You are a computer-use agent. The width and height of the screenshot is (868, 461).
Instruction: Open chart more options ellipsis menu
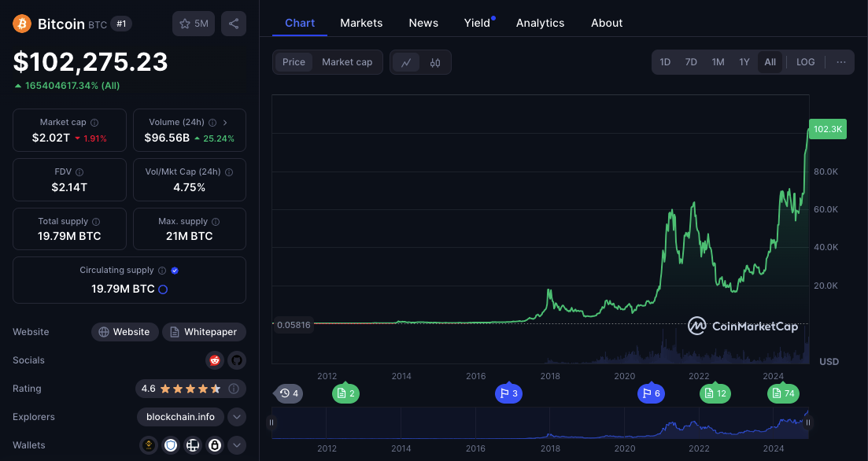click(841, 62)
